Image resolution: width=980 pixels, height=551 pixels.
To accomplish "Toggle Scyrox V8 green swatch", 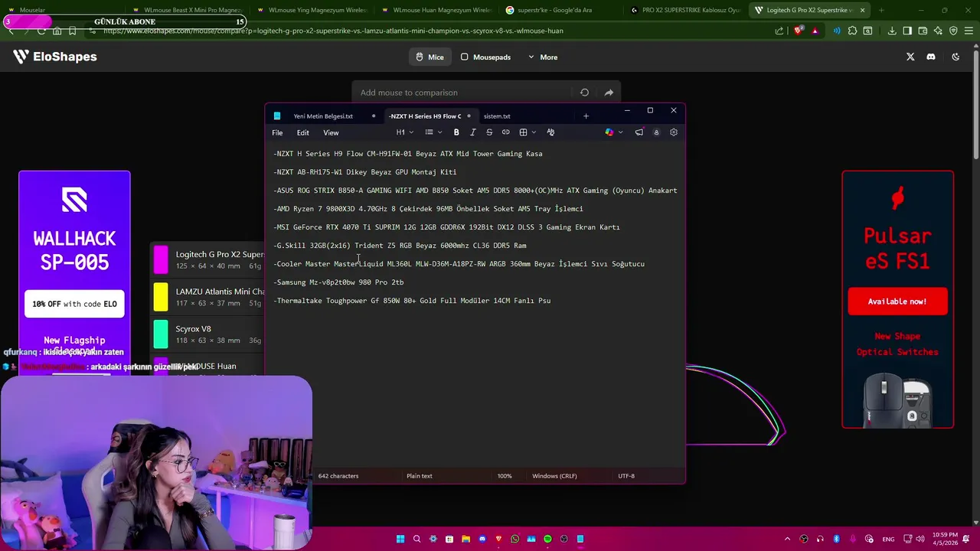I will (x=161, y=334).
